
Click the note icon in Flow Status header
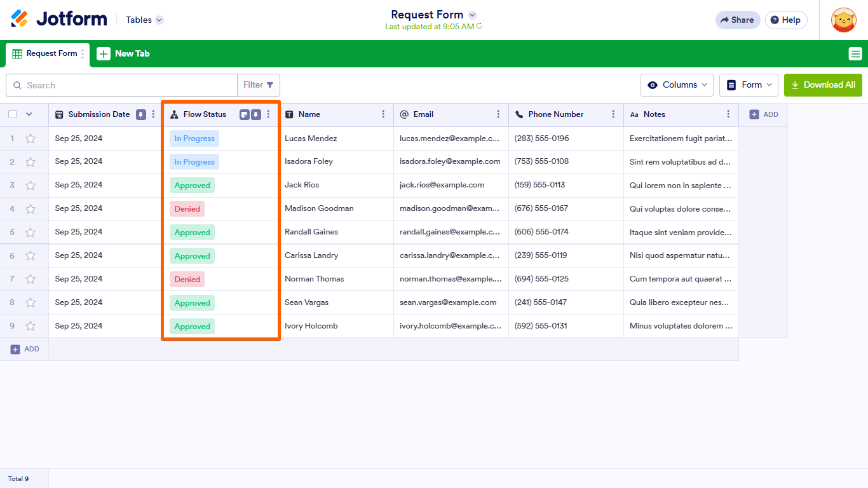(244, 114)
